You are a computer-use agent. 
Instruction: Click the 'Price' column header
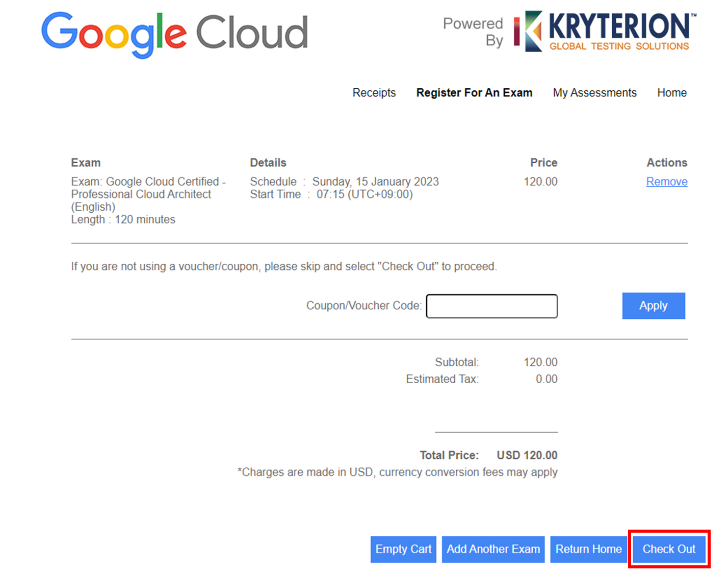[x=543, y=163]
